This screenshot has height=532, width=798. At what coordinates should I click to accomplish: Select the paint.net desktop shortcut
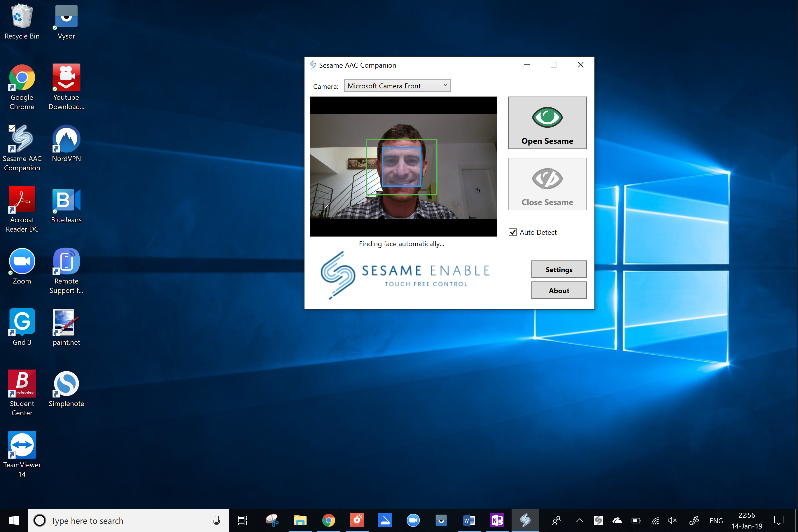pyautogui.click(x=66, y=328)
